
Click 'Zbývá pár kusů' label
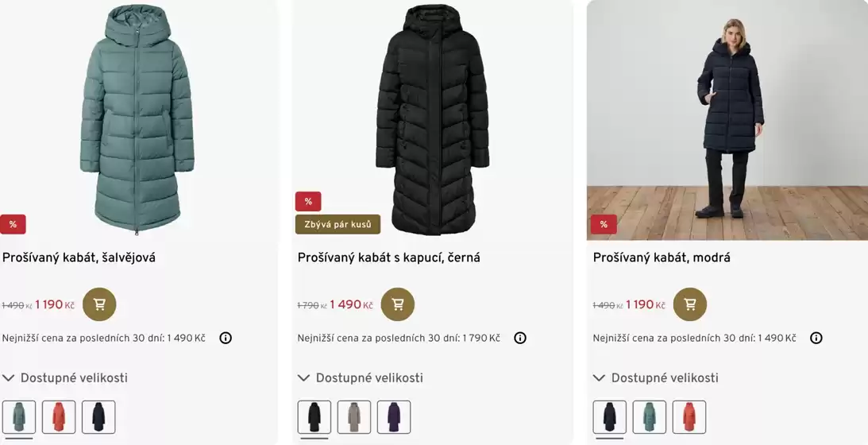[x=338, y=225]
